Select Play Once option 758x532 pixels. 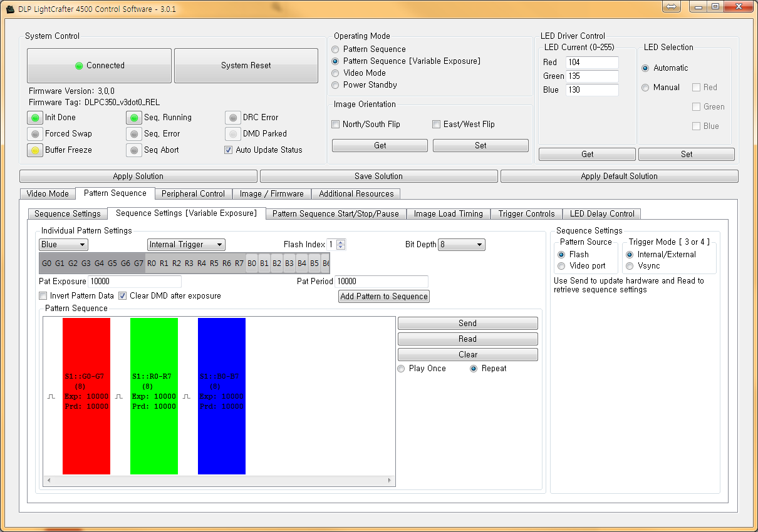401,369
